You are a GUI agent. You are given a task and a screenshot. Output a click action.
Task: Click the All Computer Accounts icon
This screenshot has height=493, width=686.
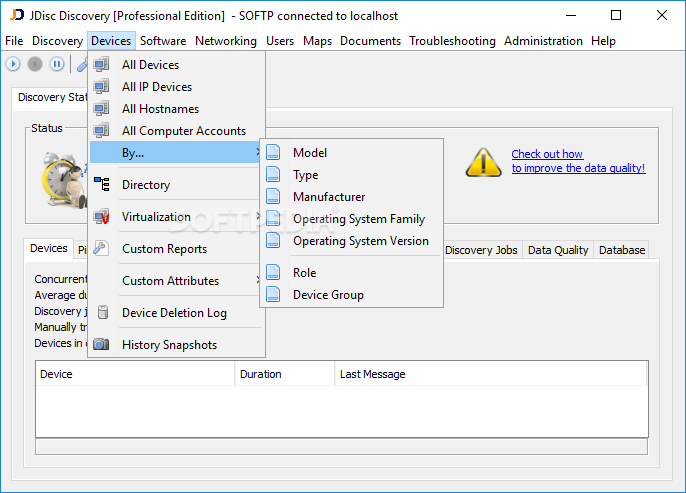(102, 130)
